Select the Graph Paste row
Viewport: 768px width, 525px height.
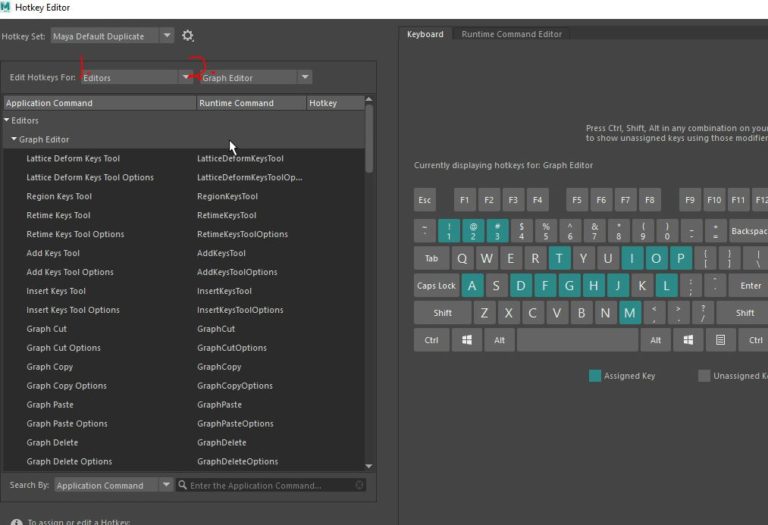pyautogui.click(x=184, y=405)
